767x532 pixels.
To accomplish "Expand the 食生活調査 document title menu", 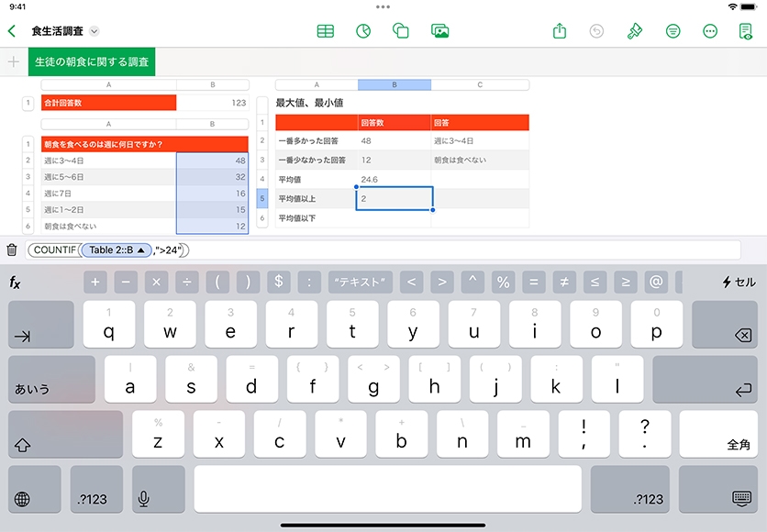I will 94,31.
